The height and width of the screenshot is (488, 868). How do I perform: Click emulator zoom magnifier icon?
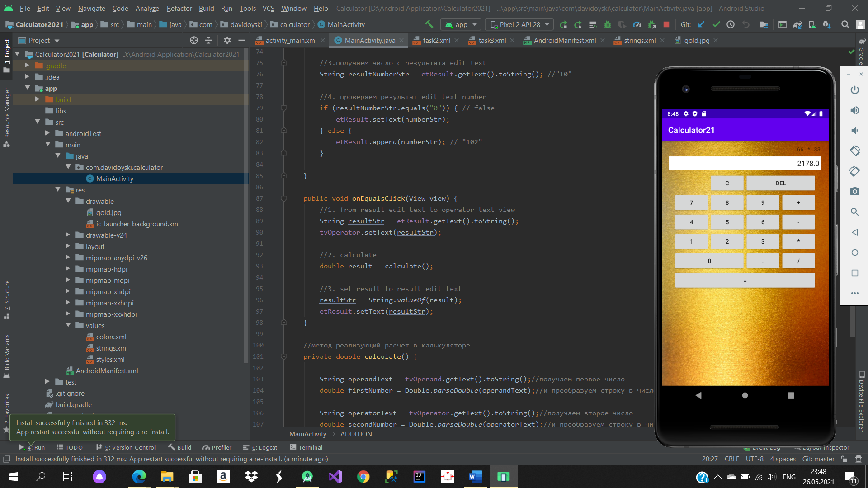[854, 212]
